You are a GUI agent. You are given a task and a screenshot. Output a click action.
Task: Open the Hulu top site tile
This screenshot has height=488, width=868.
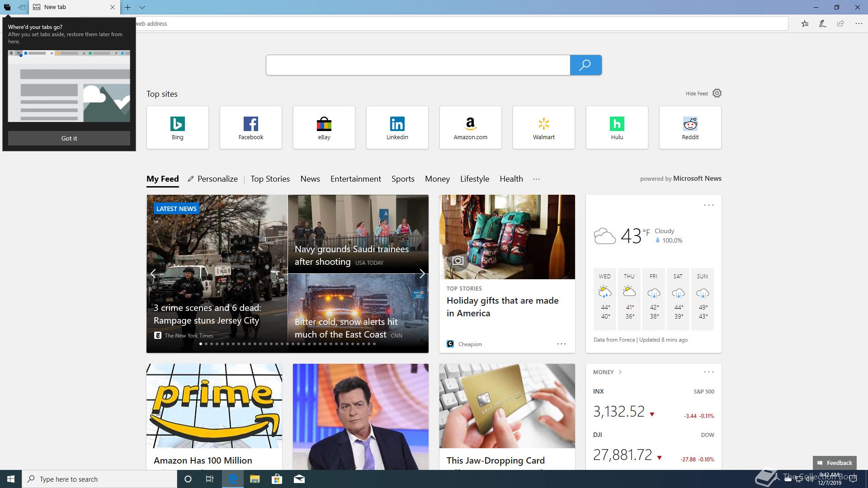(617, 127)
